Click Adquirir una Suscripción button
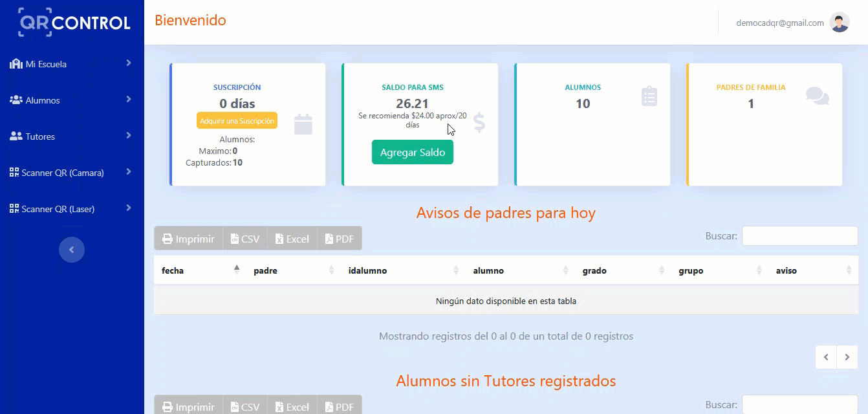This screenshot has height=414, width=868. click(x=237, y=121)
